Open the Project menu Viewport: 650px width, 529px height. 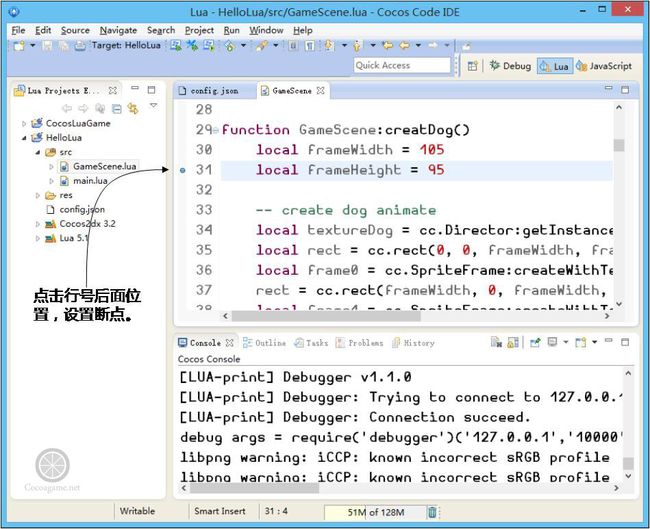[x=199, y=30]
